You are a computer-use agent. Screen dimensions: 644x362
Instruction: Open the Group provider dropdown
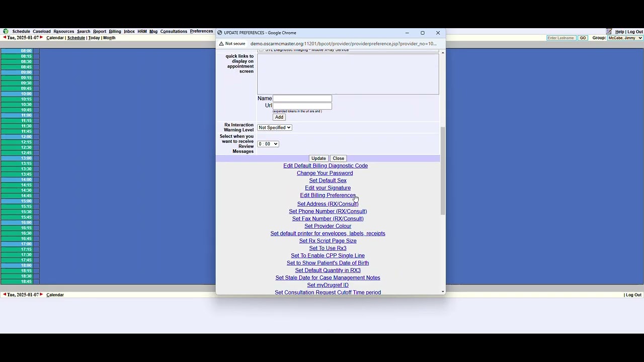[x=625, y=38]
